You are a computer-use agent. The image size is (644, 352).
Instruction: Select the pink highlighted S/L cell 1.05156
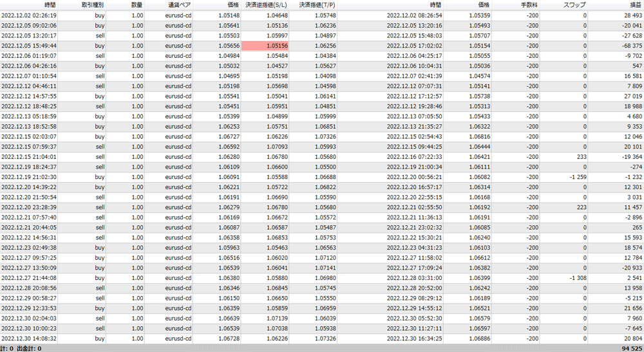pyautogui.click(x=265, y=46)
